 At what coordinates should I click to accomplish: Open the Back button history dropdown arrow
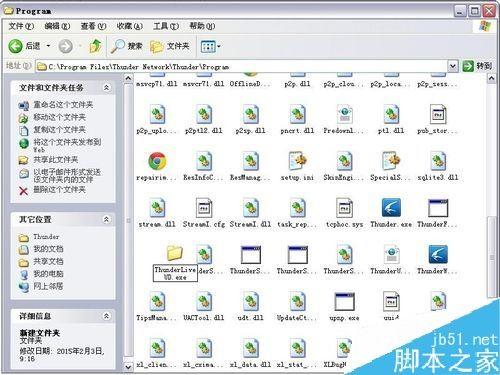click(48, 46)
